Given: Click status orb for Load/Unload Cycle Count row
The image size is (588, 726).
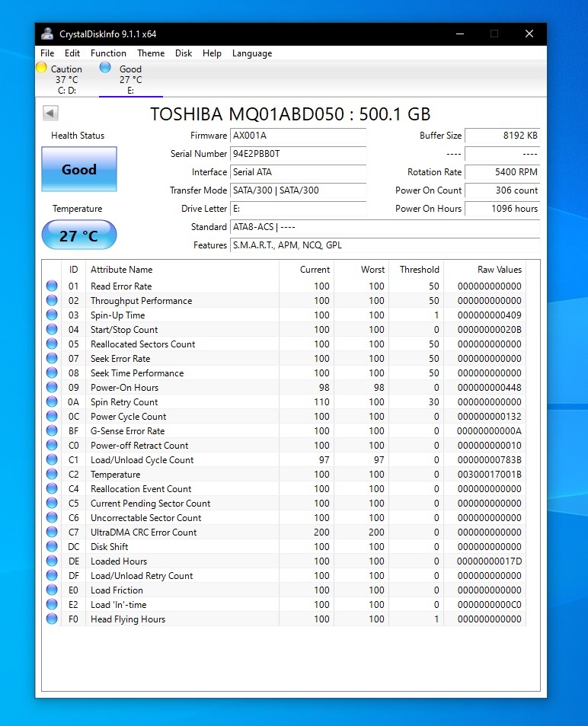Looking at the screenshot, I should coord(52,459).
